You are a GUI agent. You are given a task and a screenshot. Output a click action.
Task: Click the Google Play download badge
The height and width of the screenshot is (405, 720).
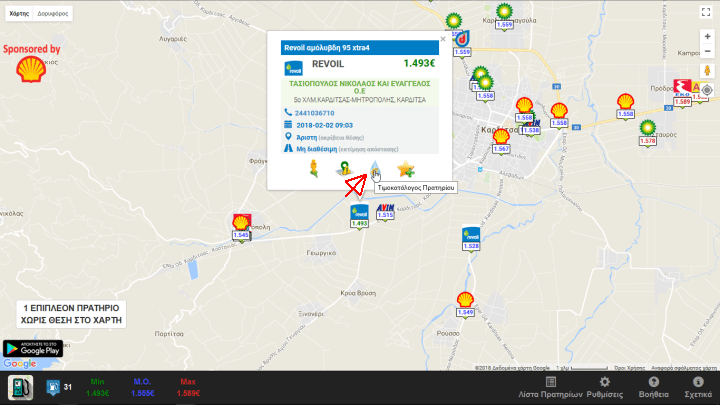pyautogui.click(x=33, y=349)
